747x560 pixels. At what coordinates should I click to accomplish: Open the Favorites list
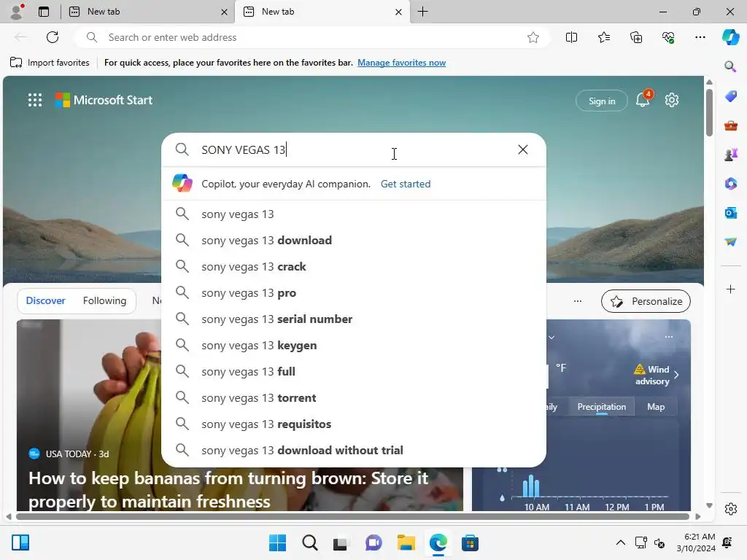(603, 37)
